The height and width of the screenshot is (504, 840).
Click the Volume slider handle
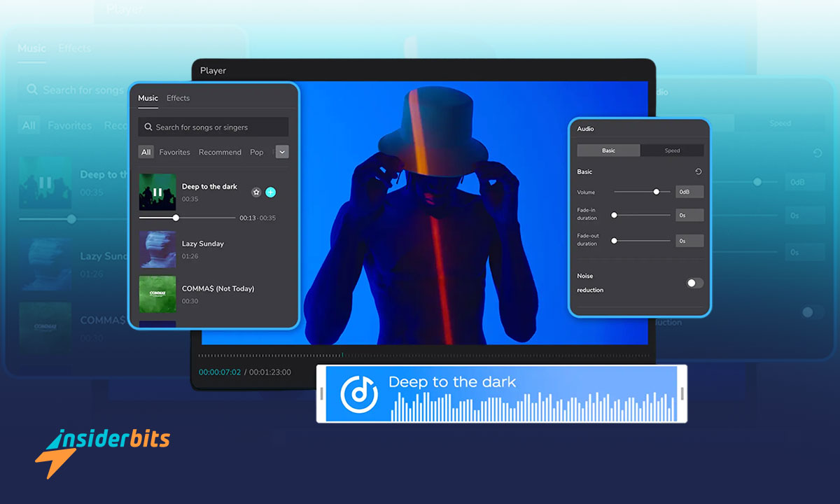click(x=657, y=192)
